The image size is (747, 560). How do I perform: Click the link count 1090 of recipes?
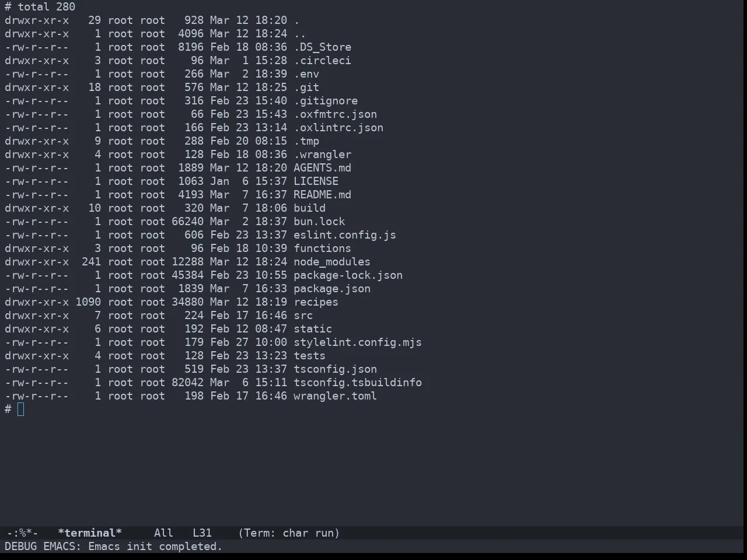(88, 302)
